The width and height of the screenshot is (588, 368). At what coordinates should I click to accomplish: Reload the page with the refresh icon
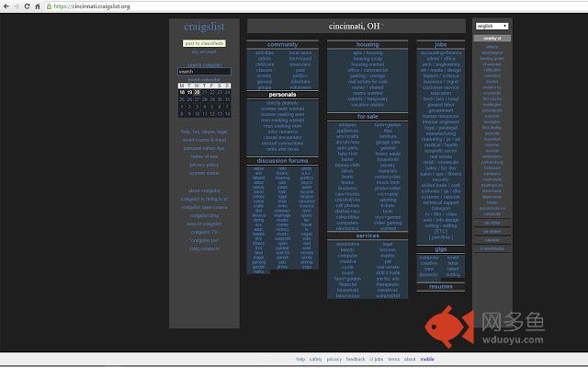(x=27, y=6)
